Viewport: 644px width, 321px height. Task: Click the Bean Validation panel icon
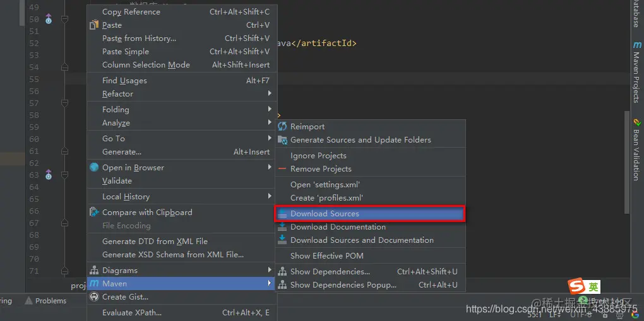(636, 122)
